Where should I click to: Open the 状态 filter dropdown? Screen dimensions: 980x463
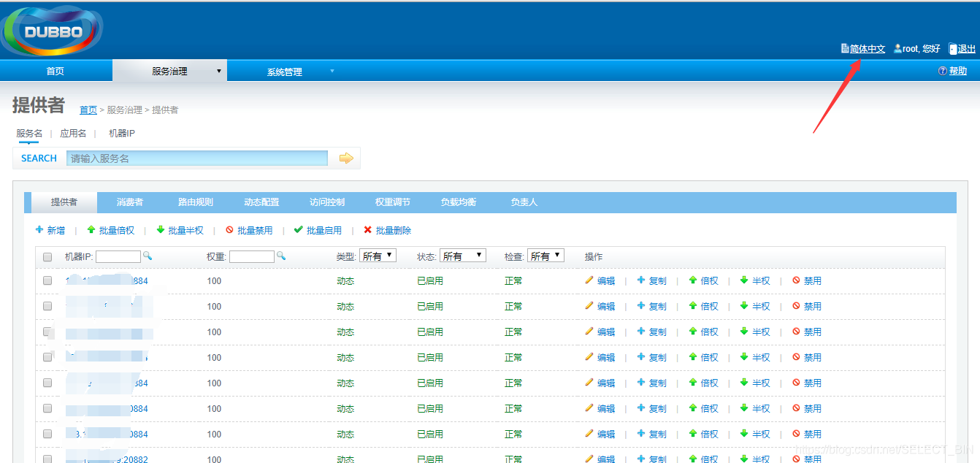(463, 256)
